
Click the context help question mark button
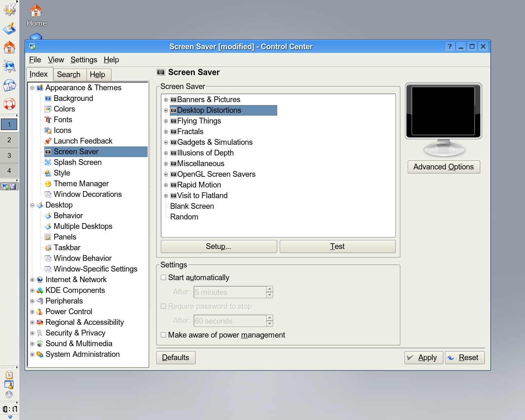point(450,46)
